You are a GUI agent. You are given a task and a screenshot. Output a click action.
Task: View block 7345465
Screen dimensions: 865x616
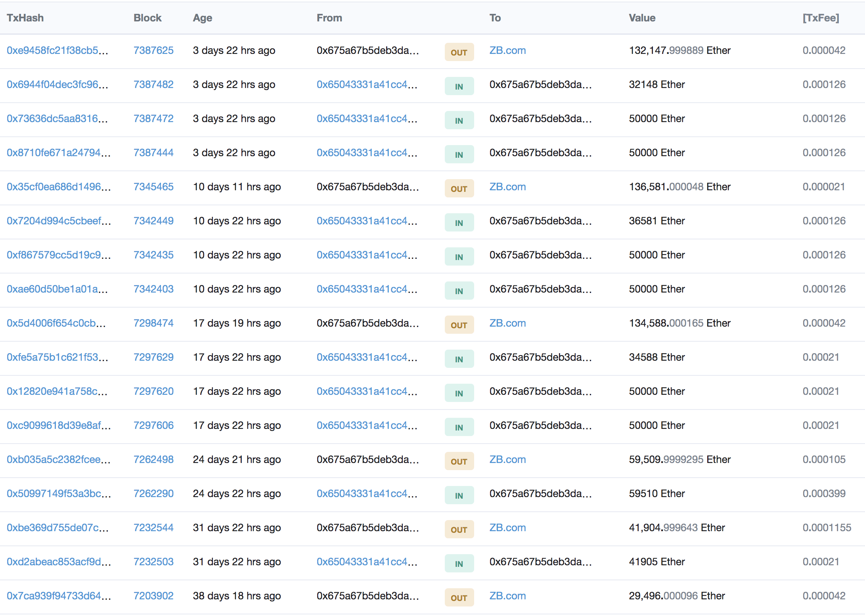point(153,187)
